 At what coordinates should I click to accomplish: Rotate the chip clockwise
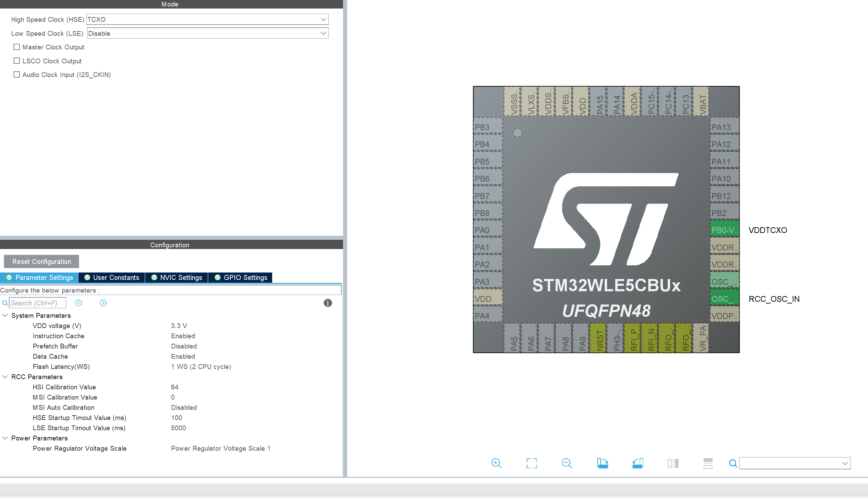tap(602, 463)
